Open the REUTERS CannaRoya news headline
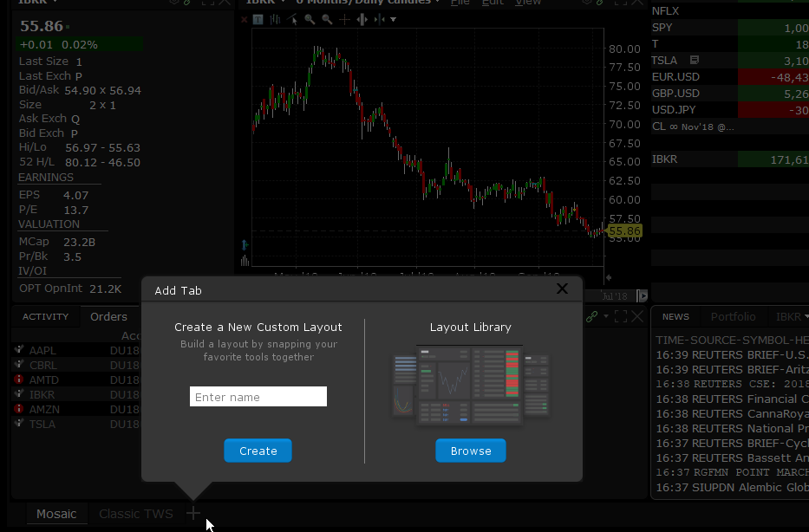 [x=732, y=413]
